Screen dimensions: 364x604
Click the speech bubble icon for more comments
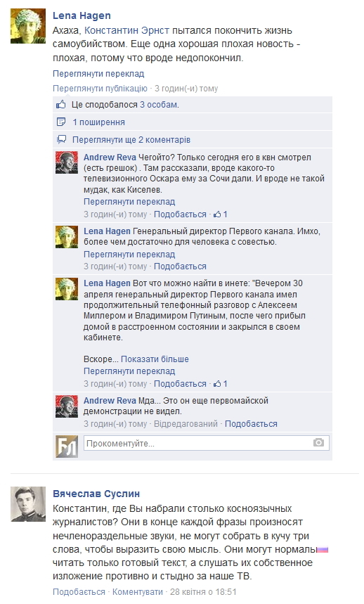click(61, 139)
